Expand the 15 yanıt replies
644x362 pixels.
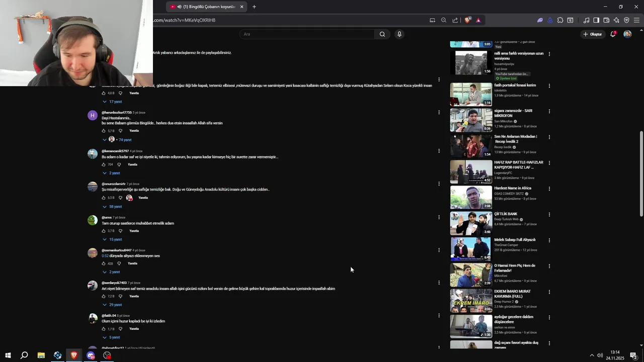coord(112,239)
